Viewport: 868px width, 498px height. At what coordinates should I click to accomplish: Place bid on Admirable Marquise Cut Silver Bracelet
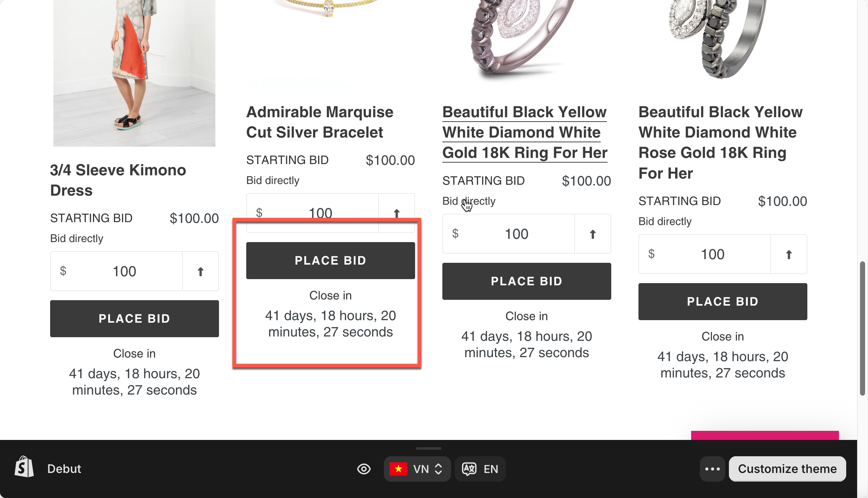330,261
